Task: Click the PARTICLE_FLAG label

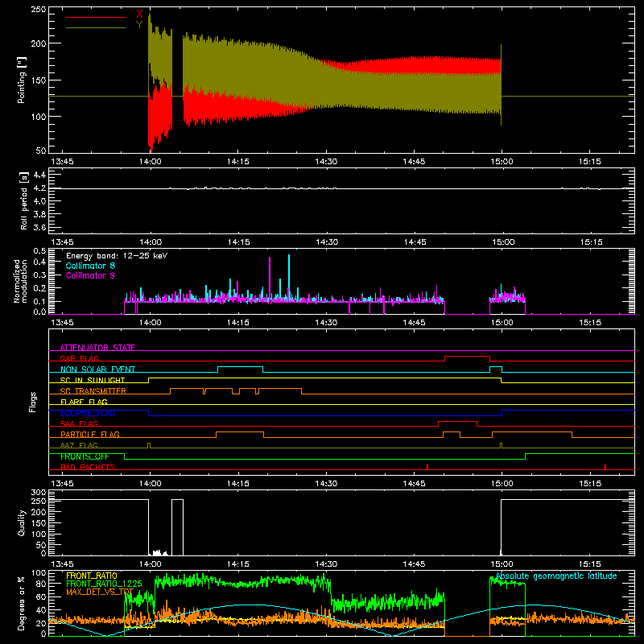Action: point(90,434)
